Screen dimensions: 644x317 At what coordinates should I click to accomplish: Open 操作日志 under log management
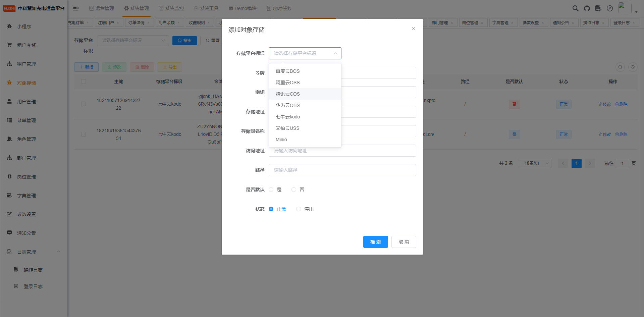pyautogui.click(x=34, y=270)
